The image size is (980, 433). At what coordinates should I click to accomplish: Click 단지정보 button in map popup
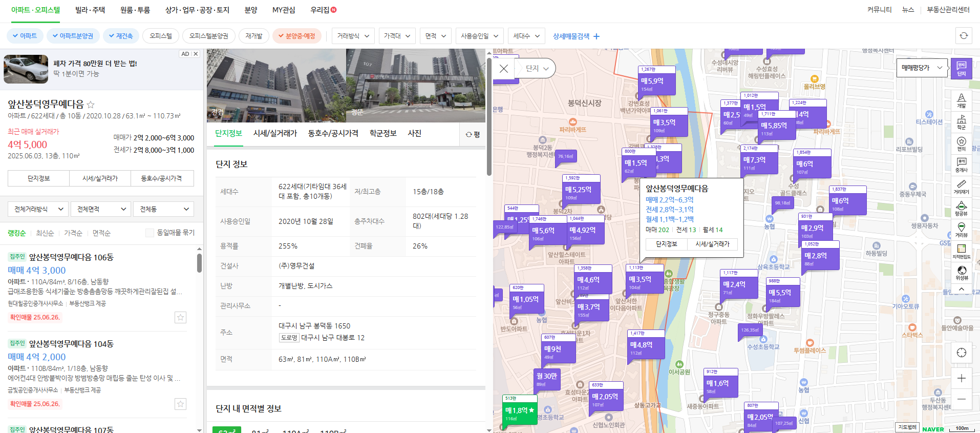coord(667,244)
